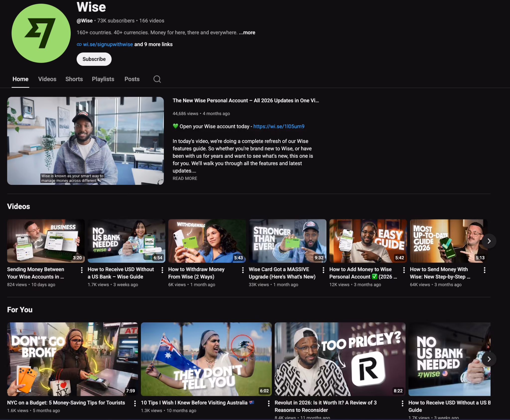Open options menu for How to Send Money video
Image resolution: width=510 pixels, height=420 pixels.
pos(485,270)
